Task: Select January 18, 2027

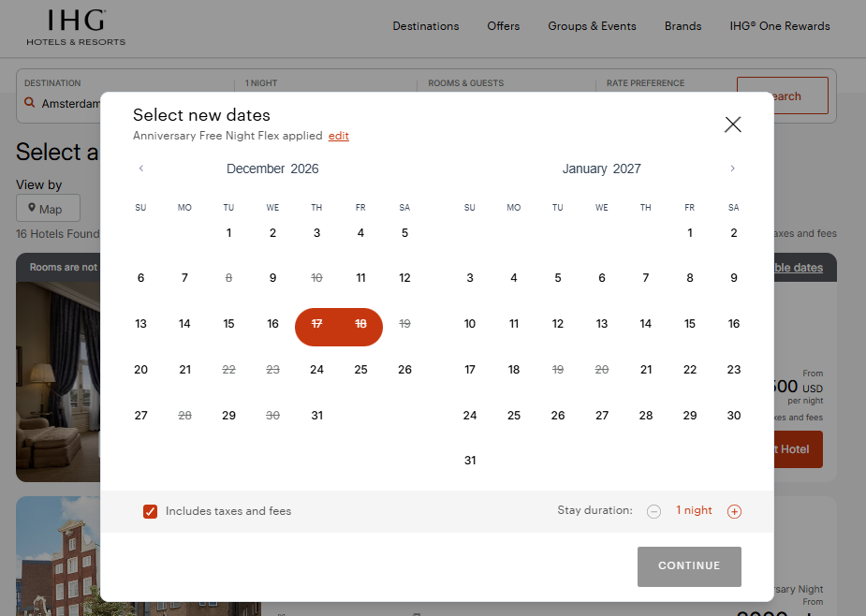Action: [514, 370]
